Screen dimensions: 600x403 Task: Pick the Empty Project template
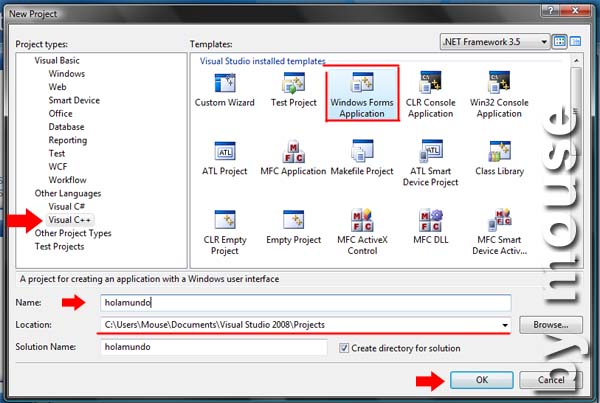pyautogui.click(x=293, y=227)
